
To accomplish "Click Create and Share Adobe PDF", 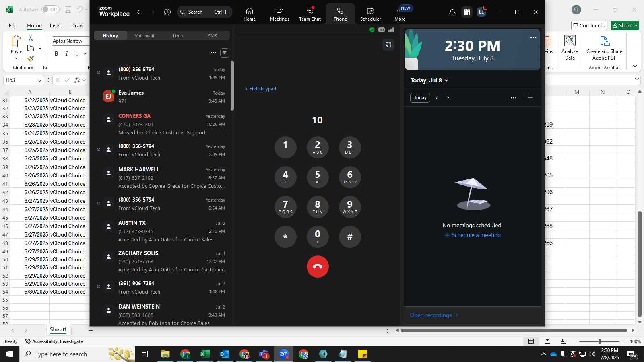I will tap(604, 48).
